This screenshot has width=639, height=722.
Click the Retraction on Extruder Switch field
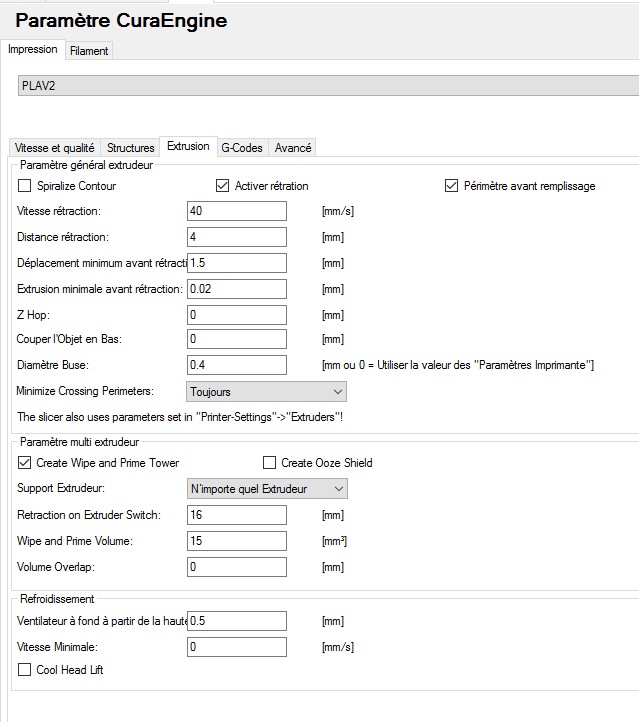click(x=237, y=515)
